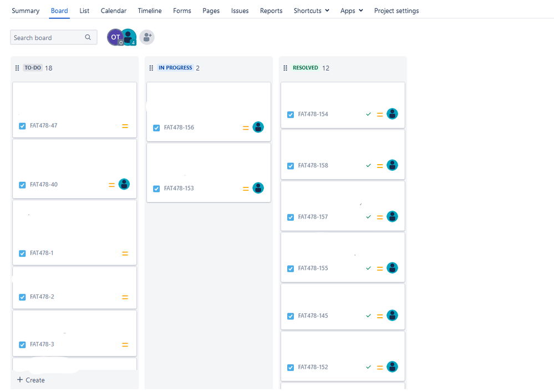
Task: Open the Issues tab
Action: pyautogui.click(x=240, y=11)
